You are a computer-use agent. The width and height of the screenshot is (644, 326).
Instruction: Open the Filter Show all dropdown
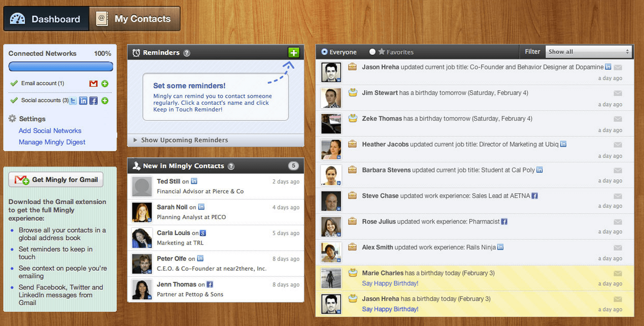point(589,52)
